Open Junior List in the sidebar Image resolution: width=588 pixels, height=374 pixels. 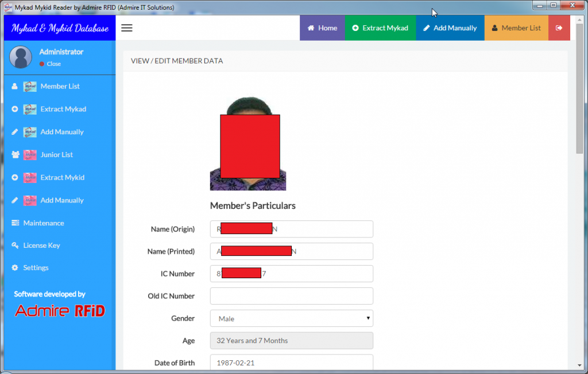[56, 155]
